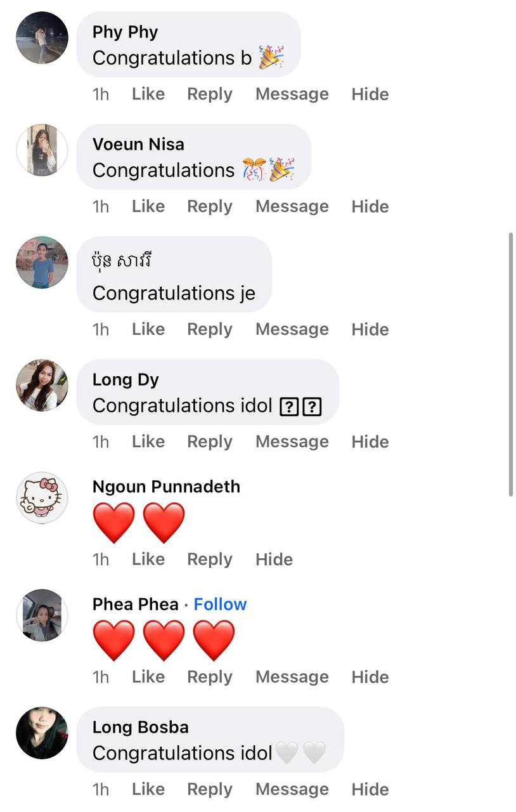This screenshot has width=516, height=812.
Task: Click the comments scrollbar thumb
Action: pyautogui.click(x=511, y=365)
